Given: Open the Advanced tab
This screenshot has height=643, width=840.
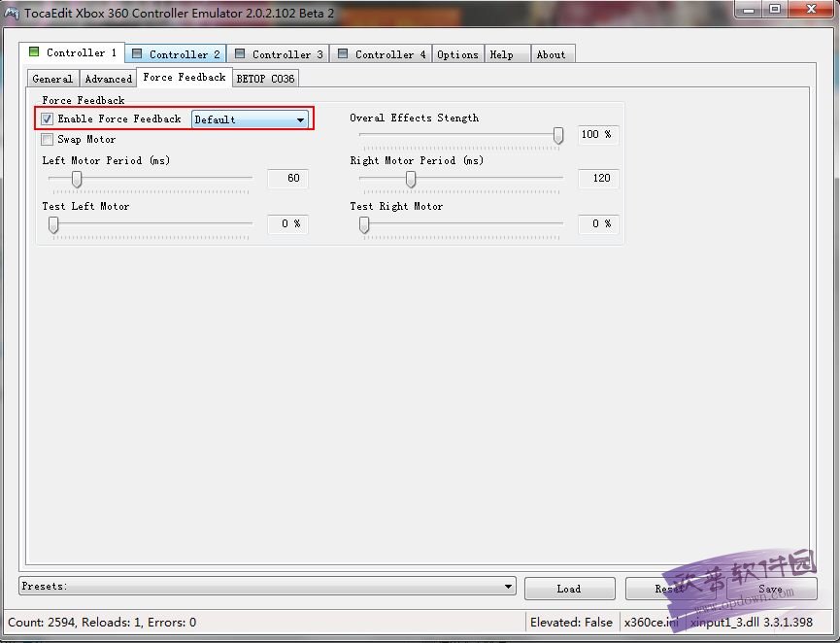Looking at the screenshot, I should (x=108, y=79).
